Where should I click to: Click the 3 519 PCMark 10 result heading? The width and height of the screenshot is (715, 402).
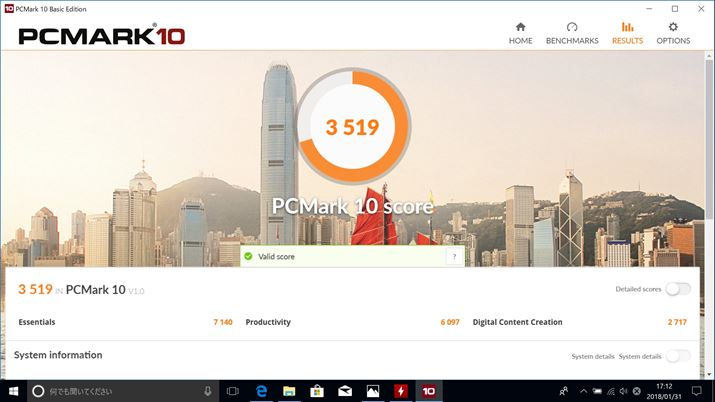tap(81, 289)
